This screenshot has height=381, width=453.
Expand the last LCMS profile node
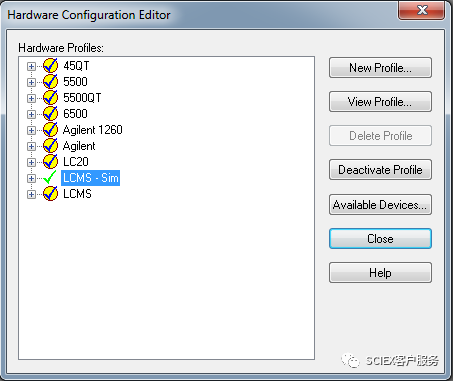[31, 194]
